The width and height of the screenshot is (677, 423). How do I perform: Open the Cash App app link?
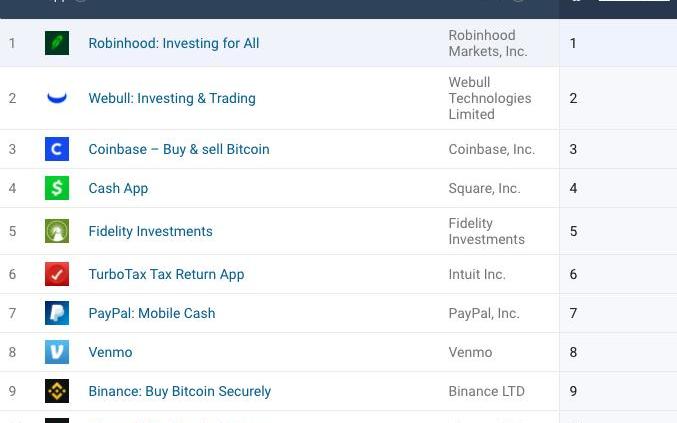(x=118, y=189)
